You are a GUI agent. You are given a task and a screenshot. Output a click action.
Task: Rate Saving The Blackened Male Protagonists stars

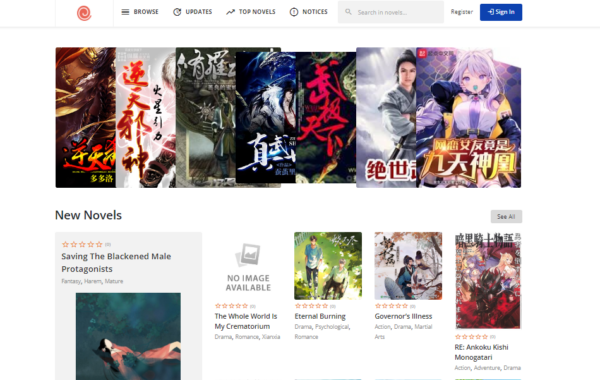[x=82, y=244]
